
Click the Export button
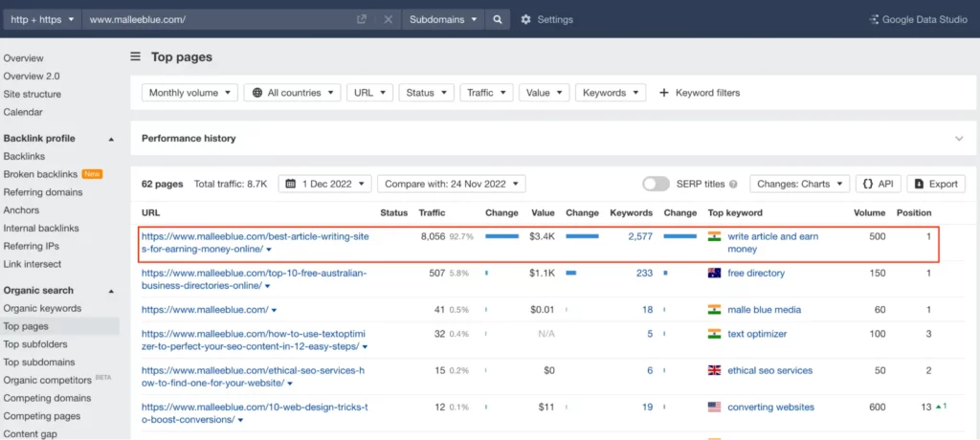click(x=936, y=184)
